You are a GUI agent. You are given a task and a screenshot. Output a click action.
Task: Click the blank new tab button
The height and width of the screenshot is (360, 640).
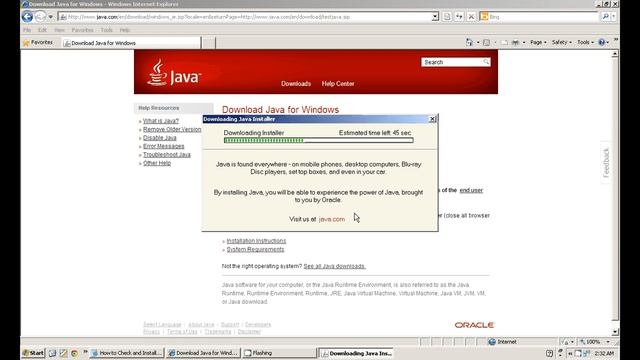(x=209, y=43)
